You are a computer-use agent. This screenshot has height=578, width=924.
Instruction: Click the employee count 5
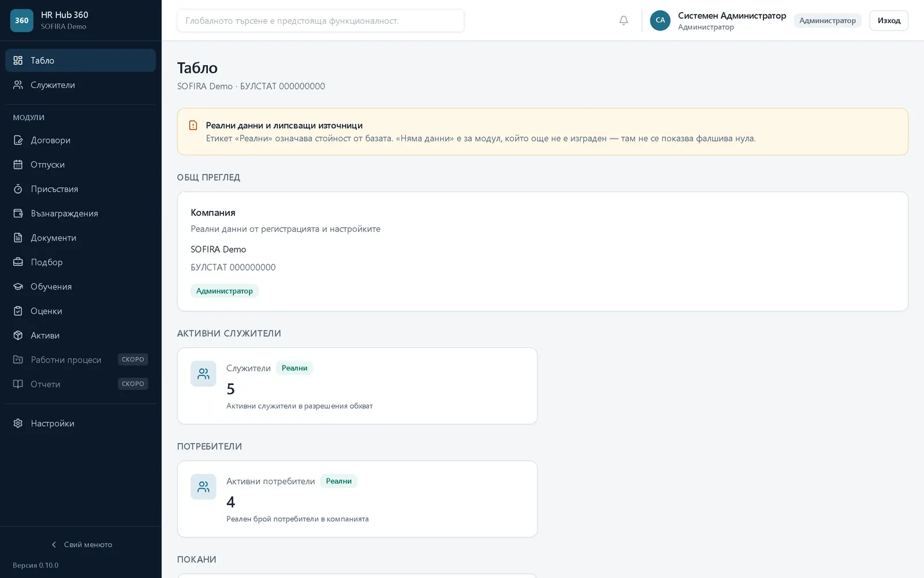(x=230, y=389)
